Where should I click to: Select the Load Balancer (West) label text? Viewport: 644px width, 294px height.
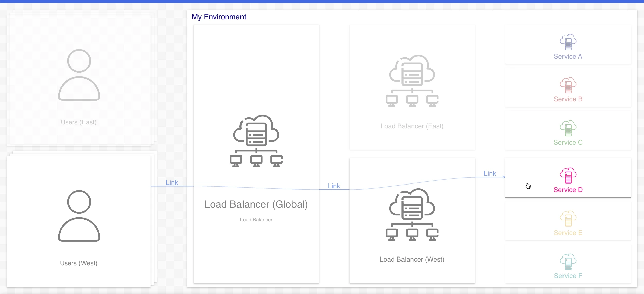[412, 259]
